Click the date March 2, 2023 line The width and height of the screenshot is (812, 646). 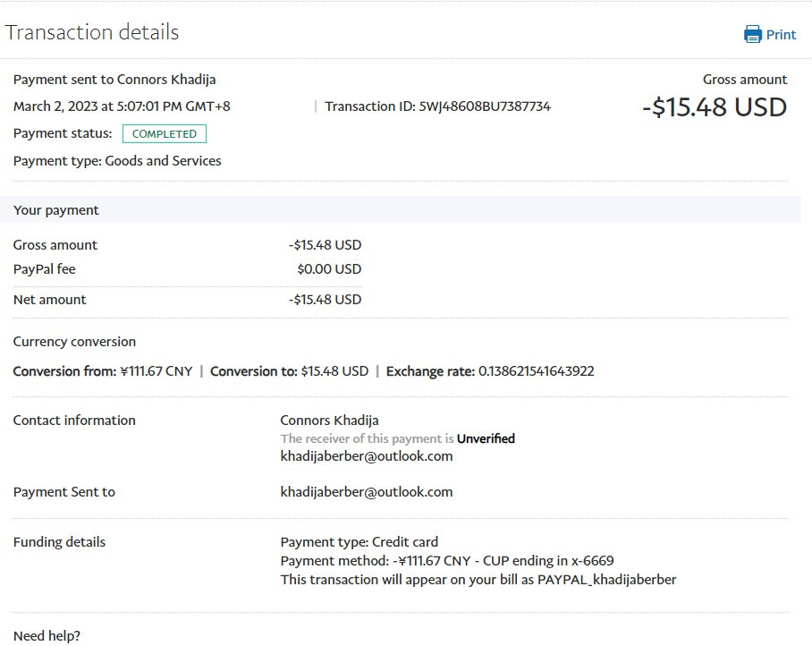click(122, 106)
